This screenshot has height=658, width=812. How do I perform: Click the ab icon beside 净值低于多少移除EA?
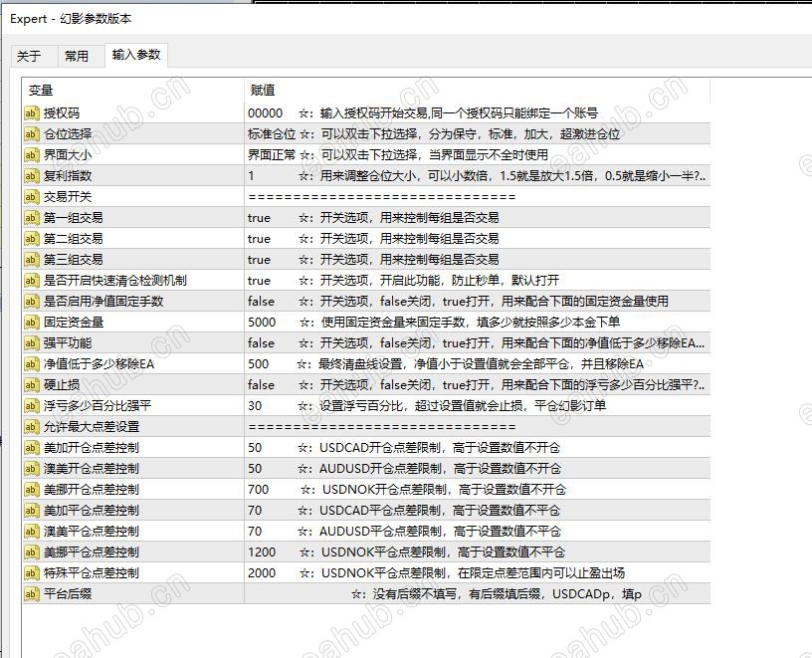coord(31,363)
